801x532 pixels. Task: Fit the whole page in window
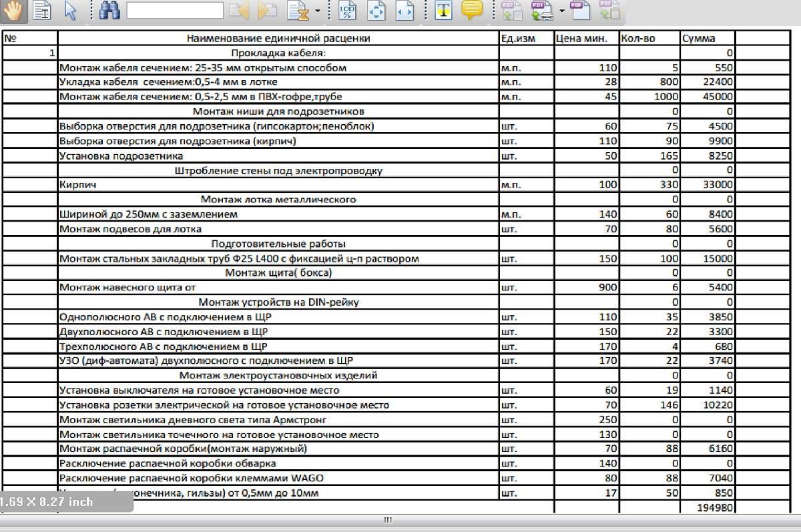pyautogui.click(x=376, y=10)
